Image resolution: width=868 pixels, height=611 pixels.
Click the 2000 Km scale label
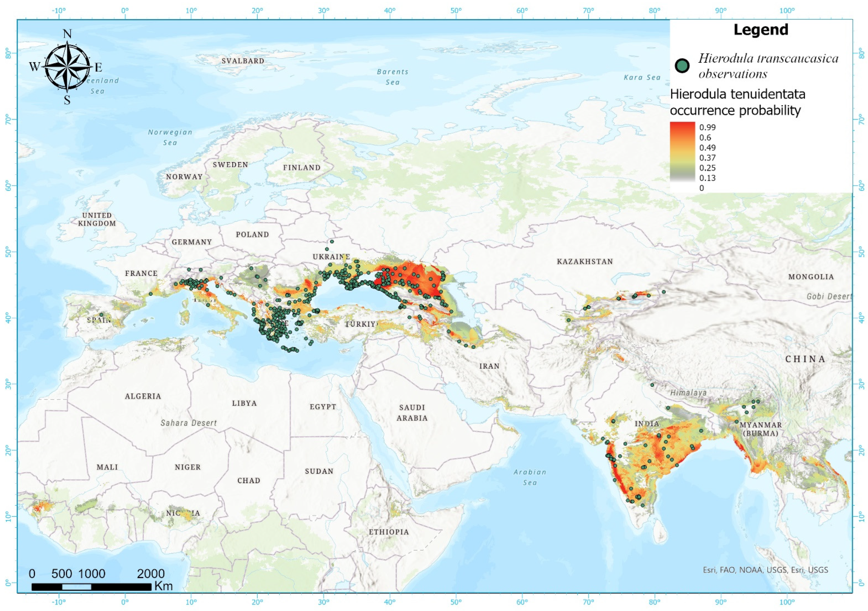tap(151, 574)
